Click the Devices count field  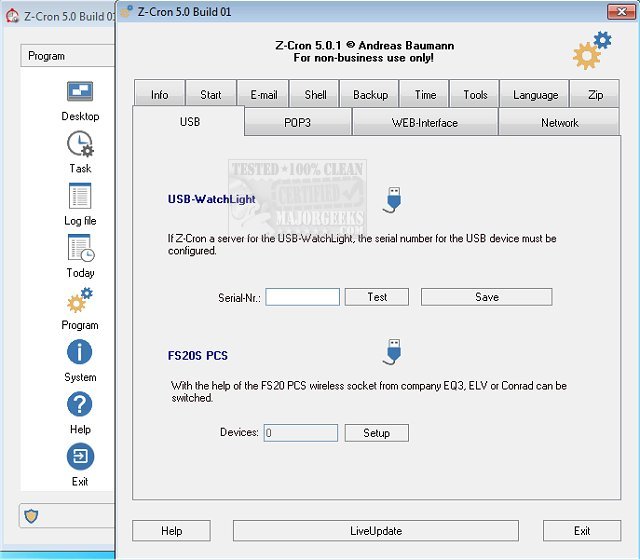(301, 433)
